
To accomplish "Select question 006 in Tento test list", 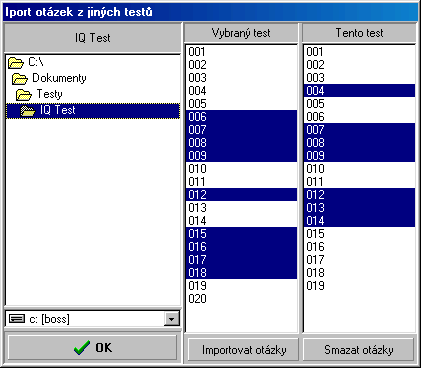I will [x=360, y=117].
